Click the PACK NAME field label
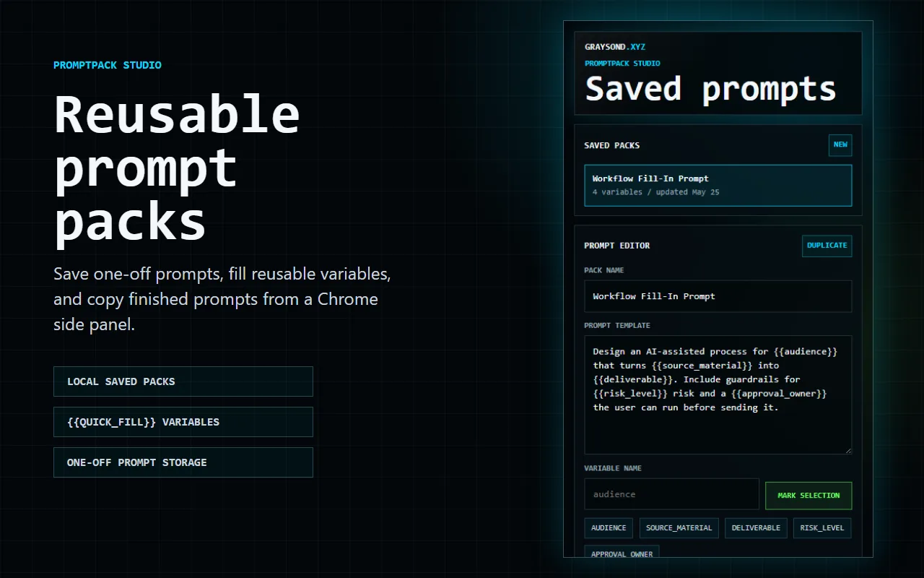Viewport: 924px width, 578px height. click(604, 270)
